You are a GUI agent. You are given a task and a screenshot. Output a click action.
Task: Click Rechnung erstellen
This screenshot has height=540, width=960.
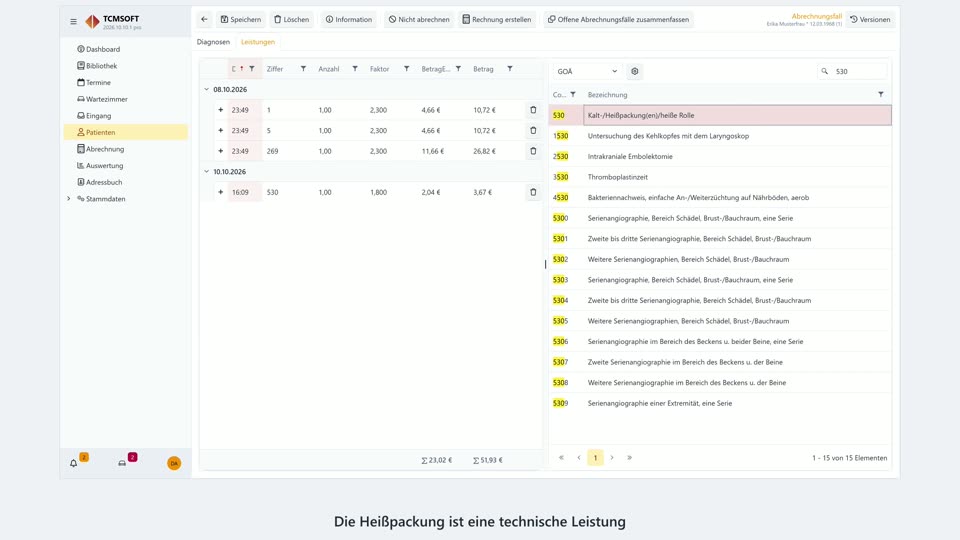coord(497,20)
